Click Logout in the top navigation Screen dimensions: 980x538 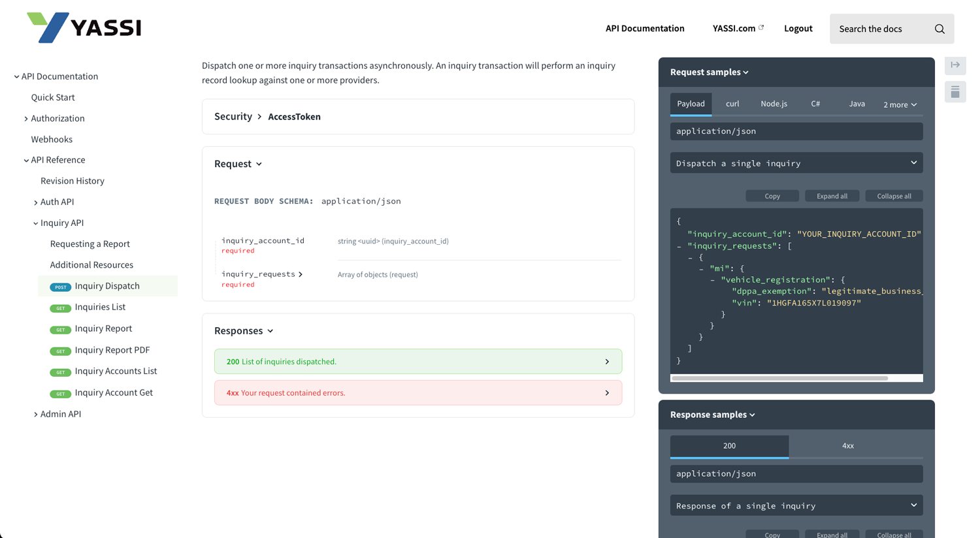click(798, 29)
